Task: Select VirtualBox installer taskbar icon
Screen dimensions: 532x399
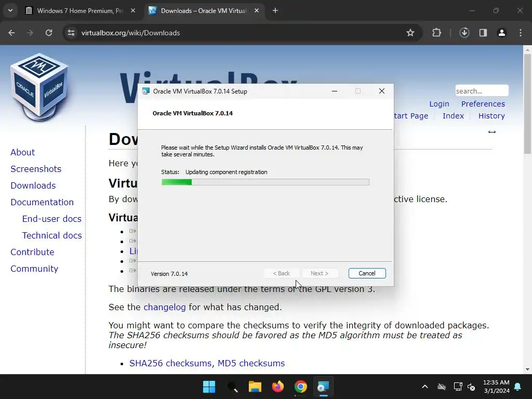Action: tap(323, 387)
